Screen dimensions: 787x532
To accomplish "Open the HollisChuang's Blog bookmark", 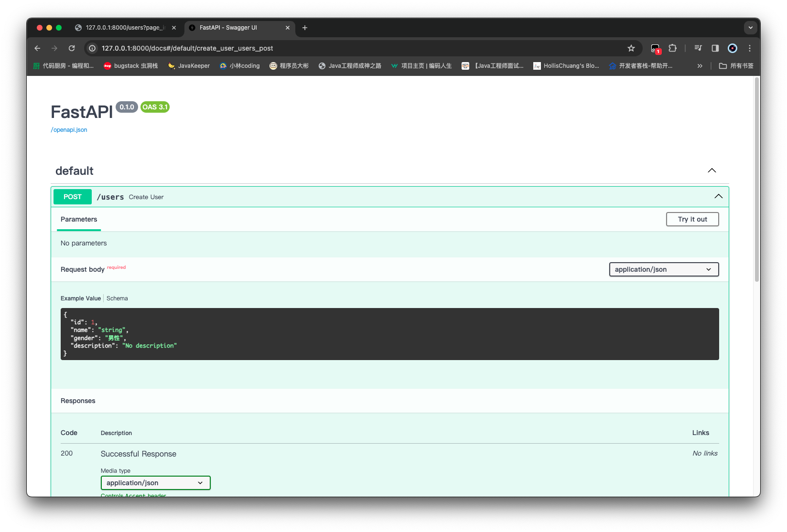I will click(x=566, y=66).
